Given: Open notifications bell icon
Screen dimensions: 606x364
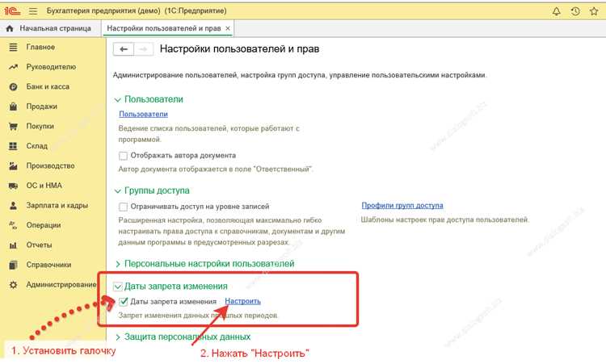Looking at the screenshot, I should [556, 11].
